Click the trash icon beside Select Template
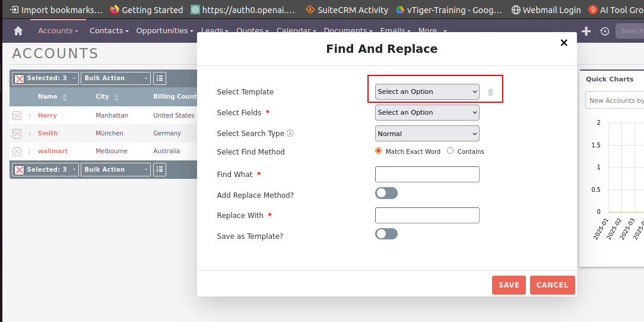 click(x=490, y=92)
